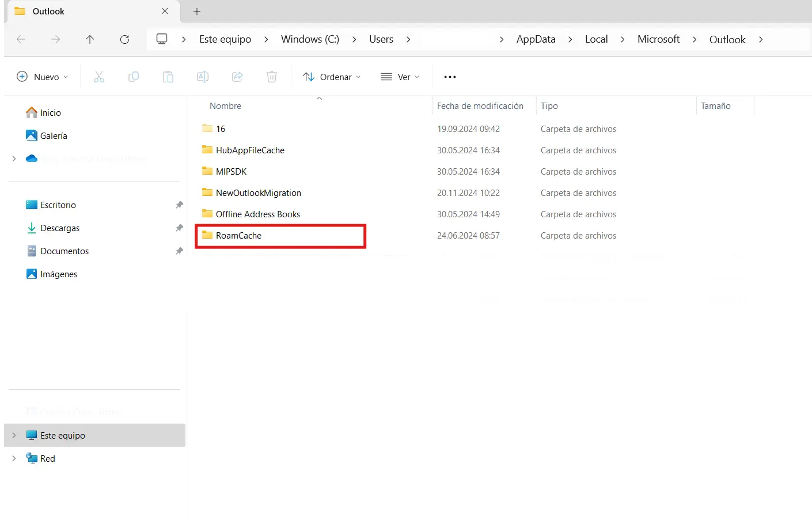
Task: Click the OneDrive cloud icon in sidebar
Action: click(32, 159)
